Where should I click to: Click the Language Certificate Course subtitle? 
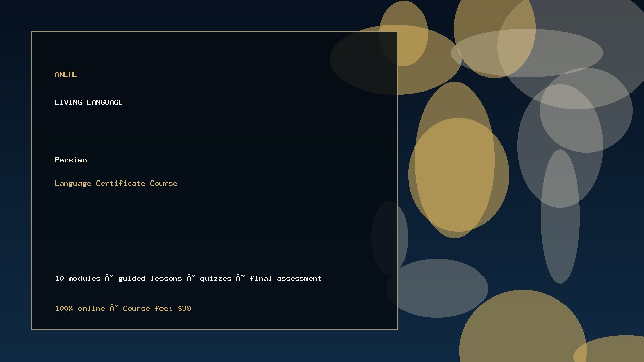click(116, 183)
